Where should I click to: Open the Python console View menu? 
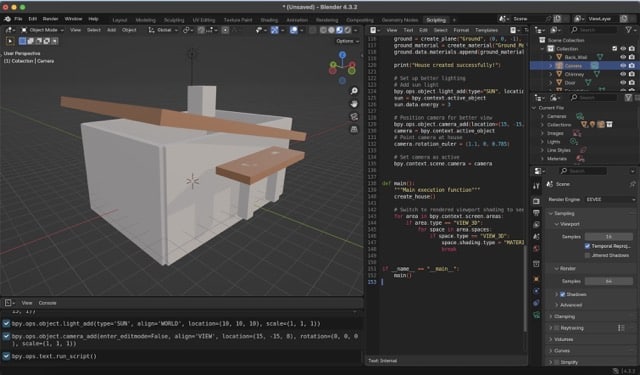tap(27, 303)
